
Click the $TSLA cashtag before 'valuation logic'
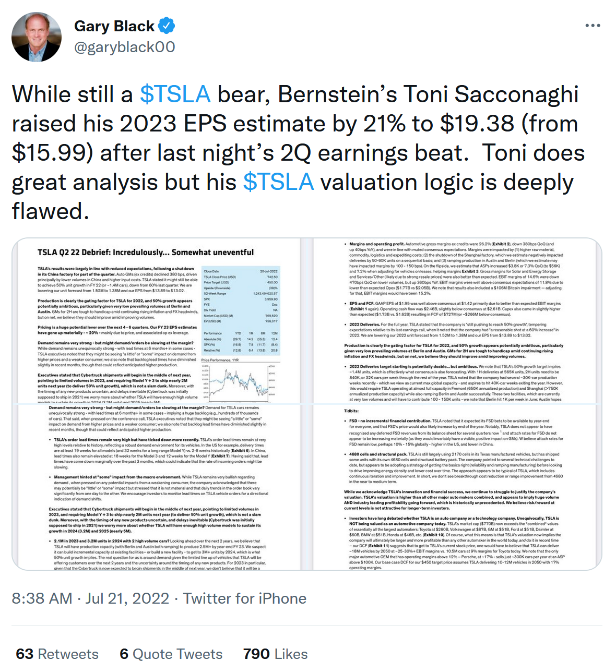(x=278, y=182)
